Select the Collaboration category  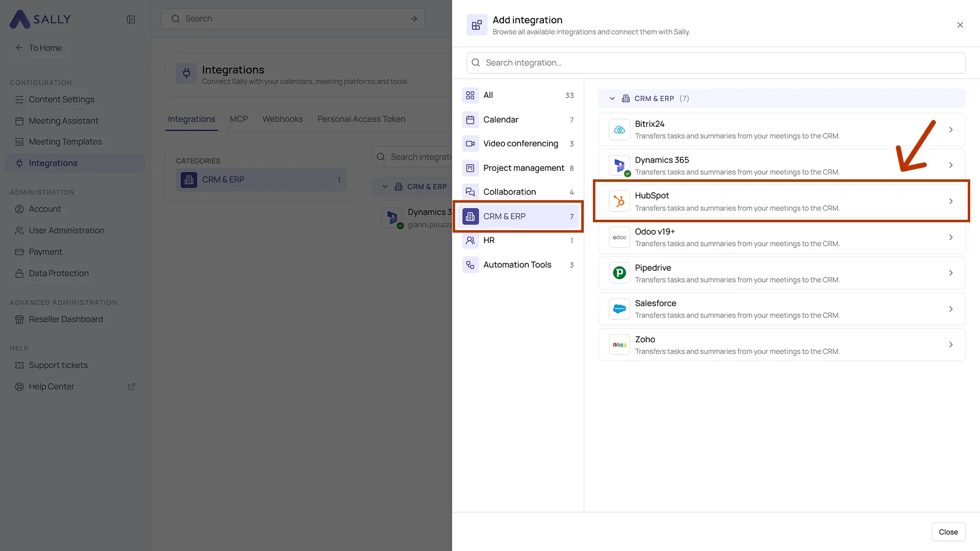tap(518, 192)
